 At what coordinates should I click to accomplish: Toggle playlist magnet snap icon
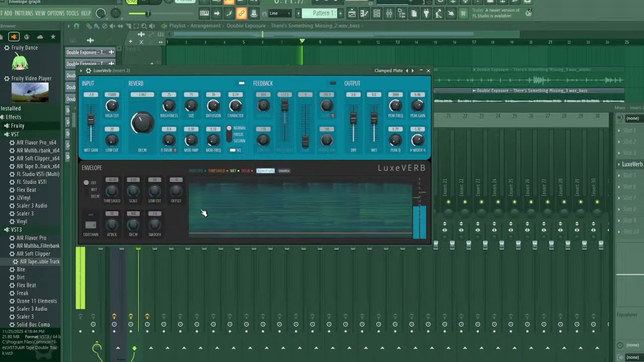click(x=76, y=26)
